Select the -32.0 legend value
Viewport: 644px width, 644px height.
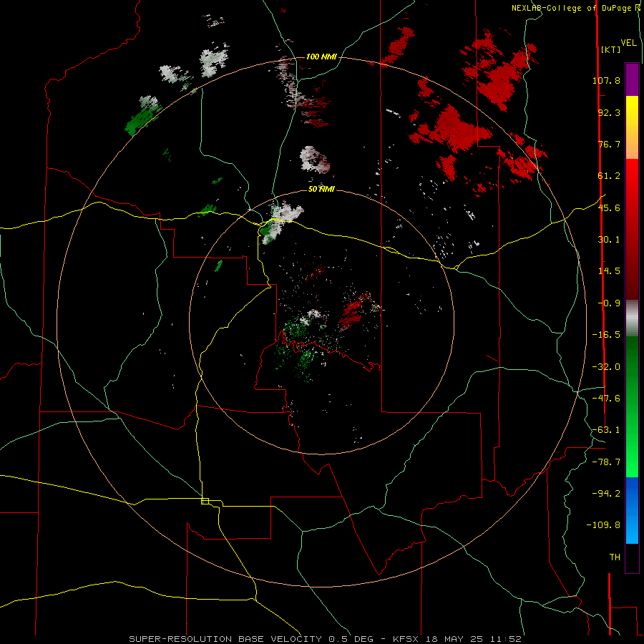[606, 367]
